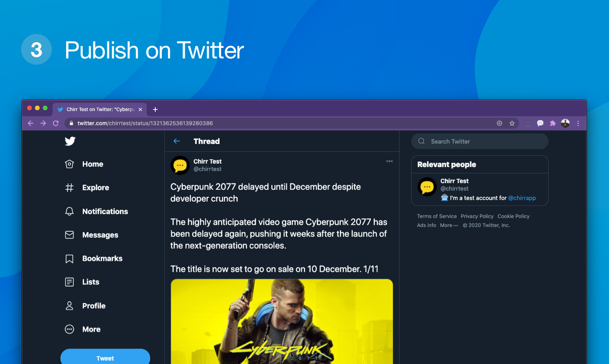Click the 'Thread' heading text
The image size is (609, 364).
[x=207, y=141]
